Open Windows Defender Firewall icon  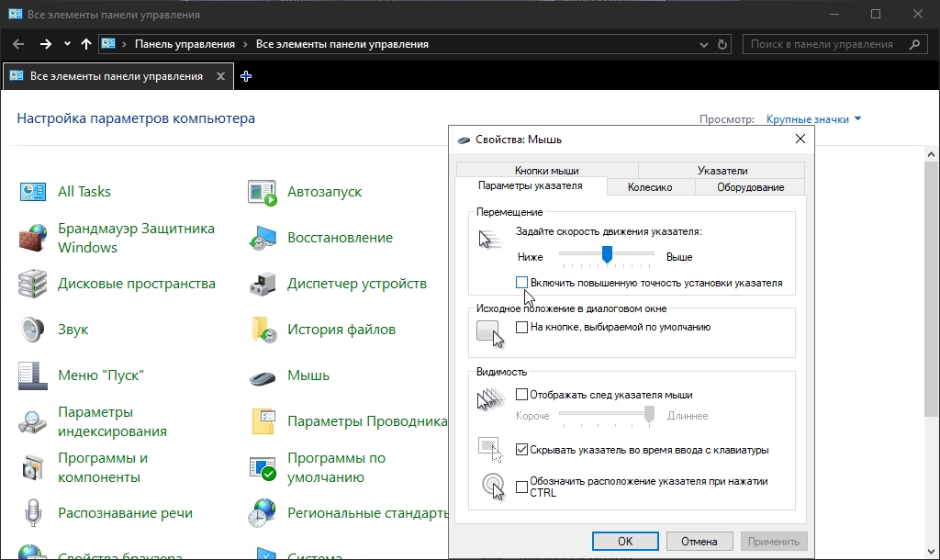33,238
